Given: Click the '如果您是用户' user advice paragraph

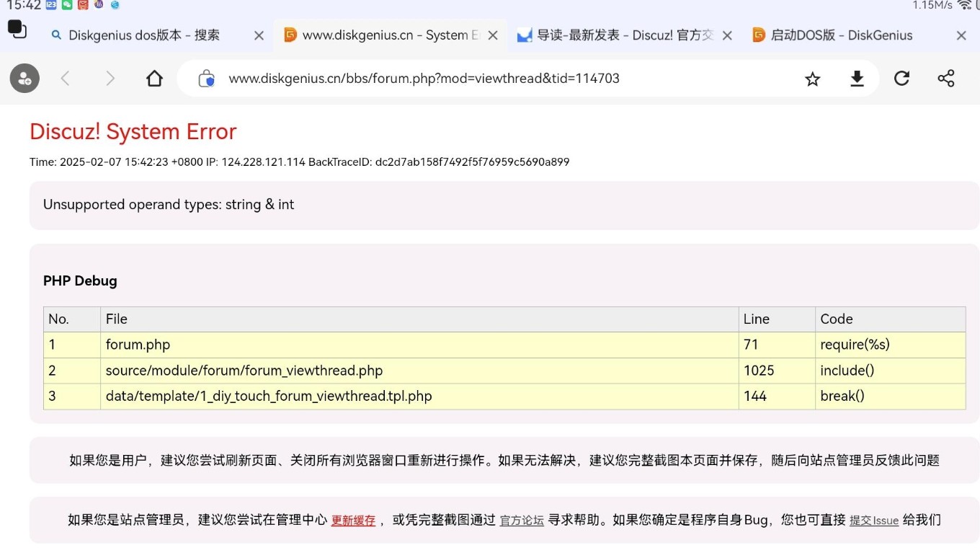Looking at the screenshot, I should [504, 461].
